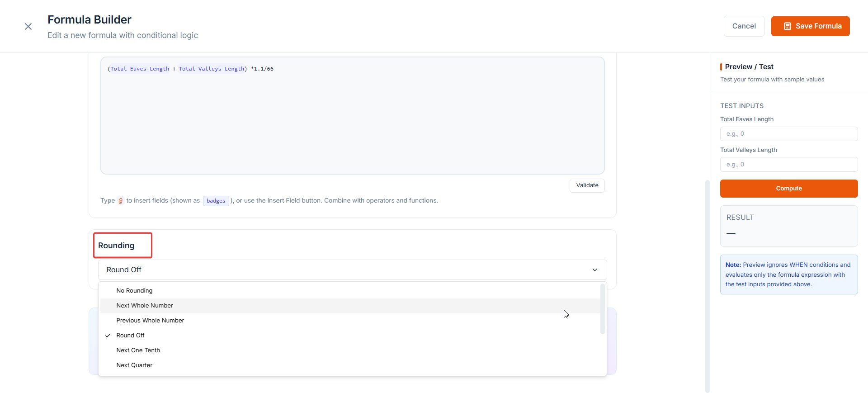Close the Formula Builder with X icon
The height and width of the screenshot is (393, 868).
click(x=28, y=27)
